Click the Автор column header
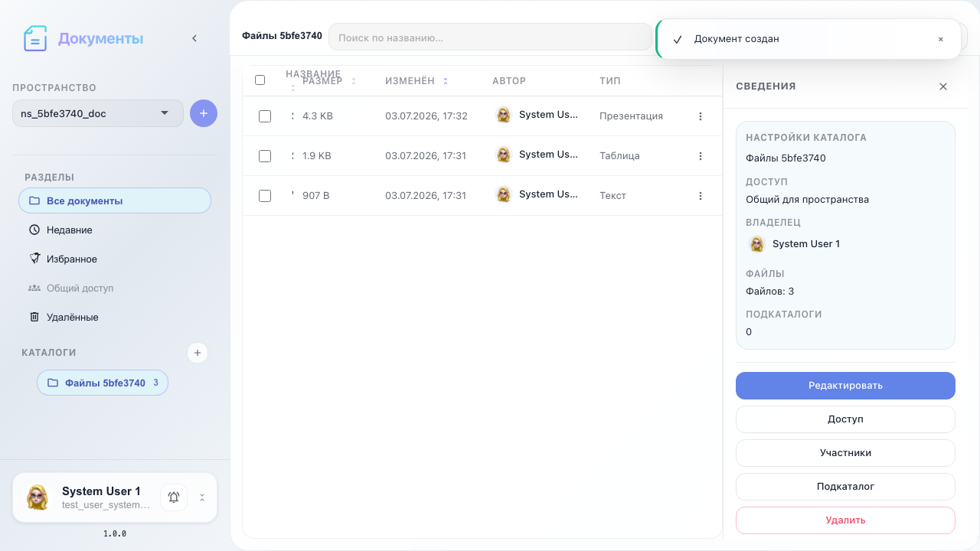This screenshot has height=551, width=980. 509,80
